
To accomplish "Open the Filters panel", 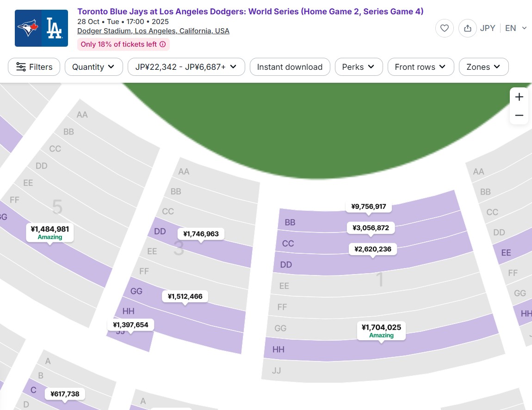I will [34, 67].
